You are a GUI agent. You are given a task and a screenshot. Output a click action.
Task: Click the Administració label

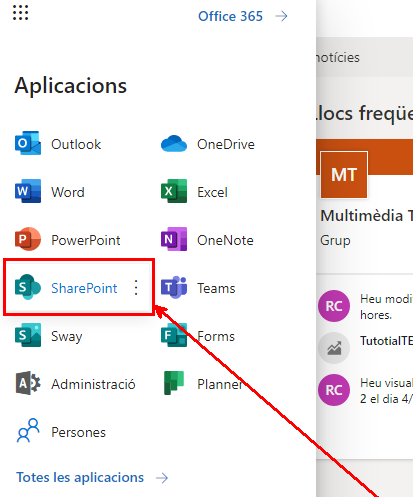pyautogui.click(x=93, y=384)
